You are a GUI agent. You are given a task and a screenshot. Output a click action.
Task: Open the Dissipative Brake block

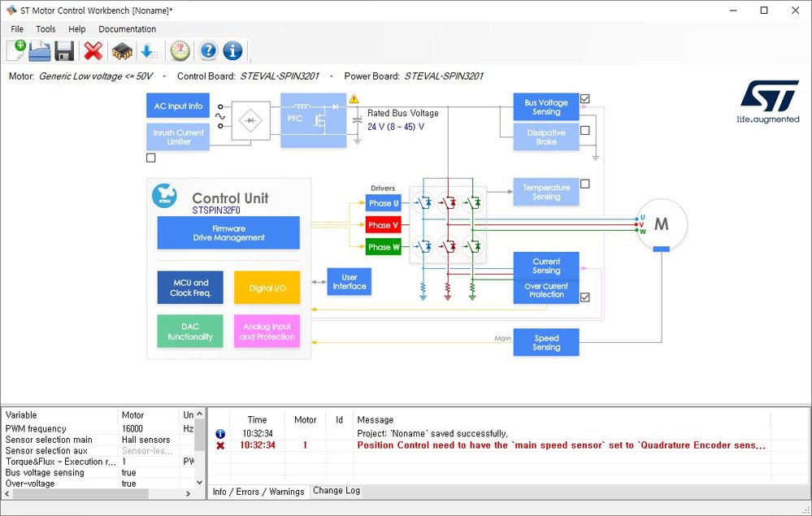pyautogui.click(x=546, y=137)
